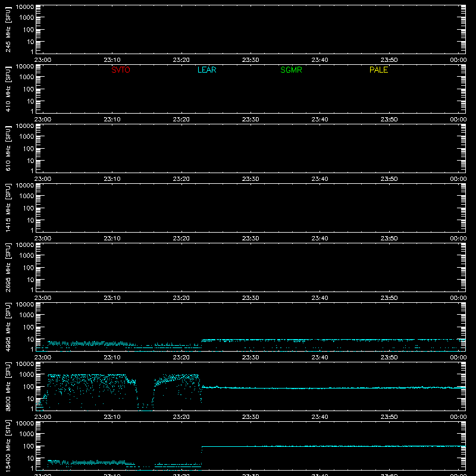The height and width of the screenshot is (476, 476).
Task: Select the 1415 MHz [SFU] axis label
Action: tap(8, 208)
